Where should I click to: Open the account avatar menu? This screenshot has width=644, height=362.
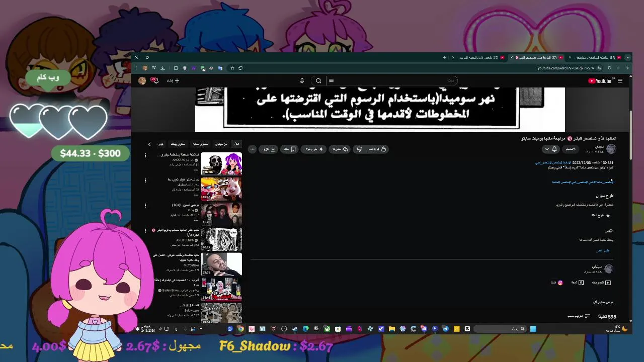142,80
